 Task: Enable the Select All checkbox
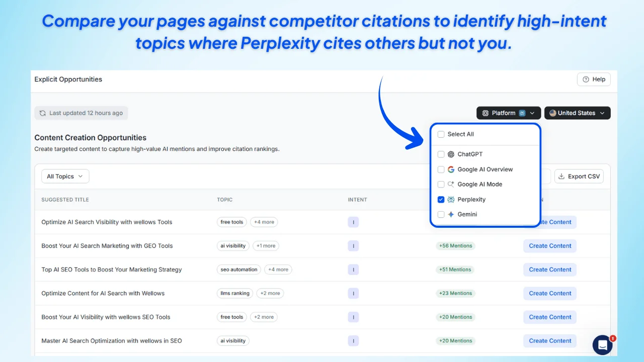pos(441,134)
